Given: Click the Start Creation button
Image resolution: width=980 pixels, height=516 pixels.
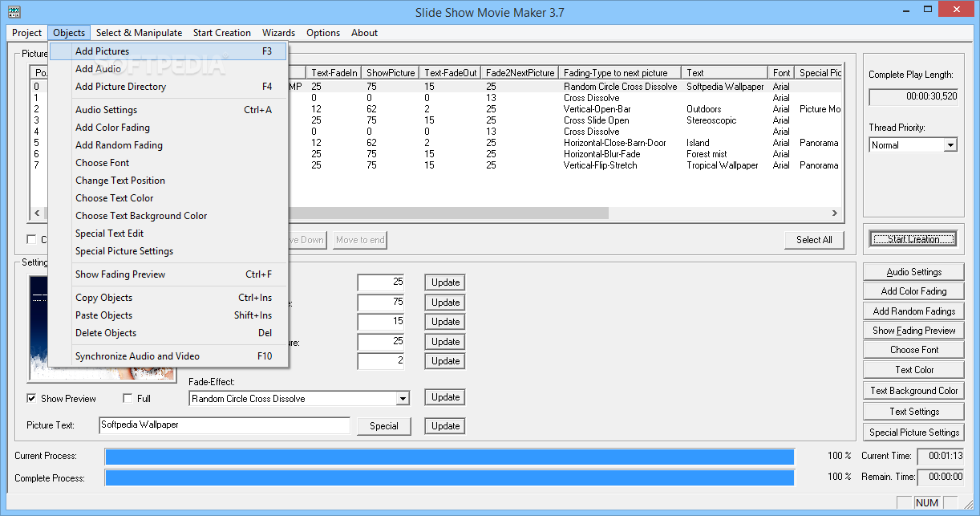Looking at the screenshot, I should click(x=913, y=239).
